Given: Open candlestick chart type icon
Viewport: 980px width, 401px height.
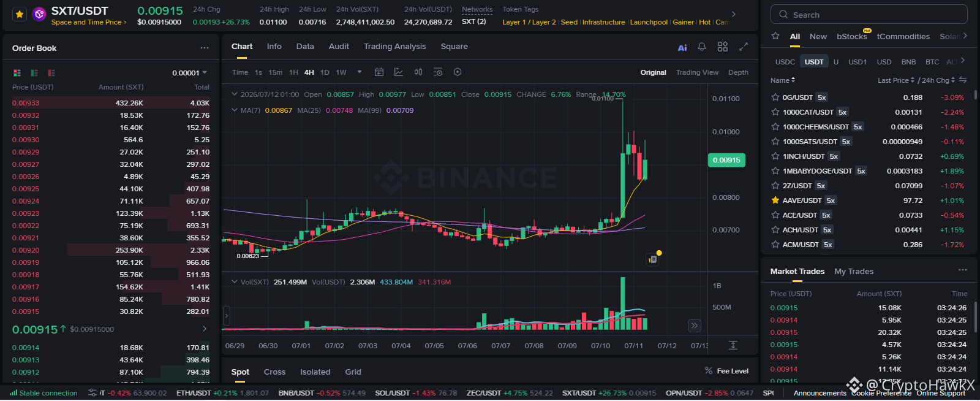Looking at the screenshot, I should (418, 72).
